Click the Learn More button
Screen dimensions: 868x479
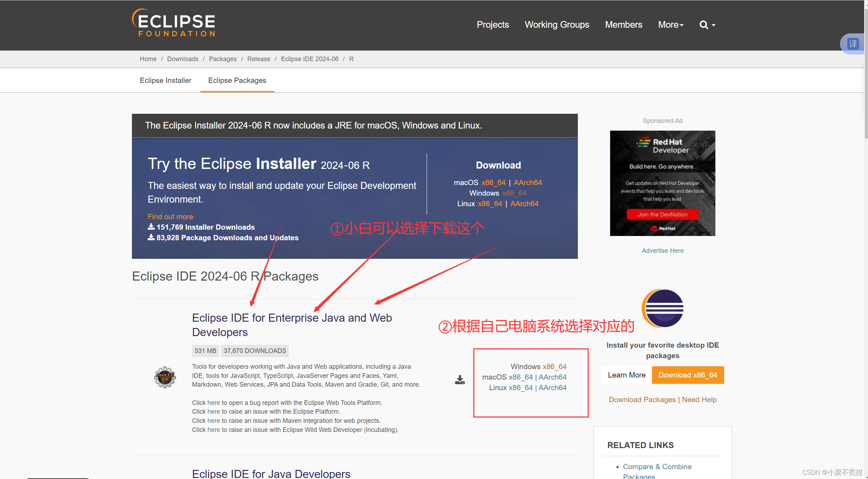point(627,375)
